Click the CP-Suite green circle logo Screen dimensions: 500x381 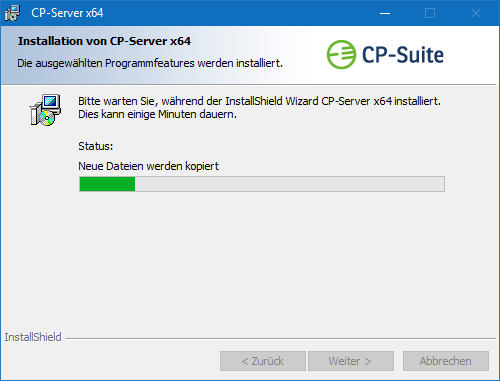[341, 55]
